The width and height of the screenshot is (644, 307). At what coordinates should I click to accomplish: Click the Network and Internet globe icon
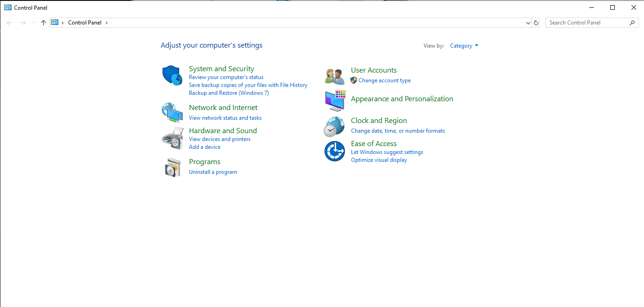click(172, 112)
